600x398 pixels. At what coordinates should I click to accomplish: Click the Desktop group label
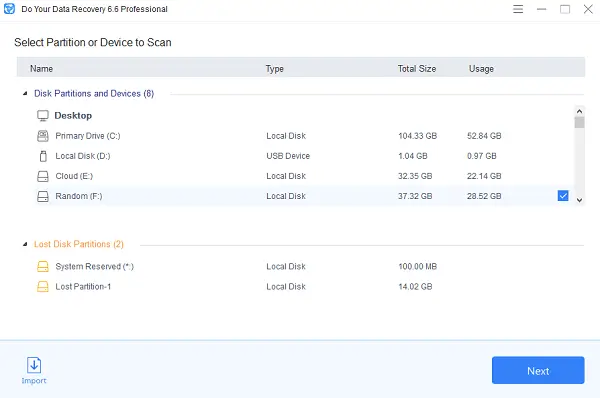(73, 116)
